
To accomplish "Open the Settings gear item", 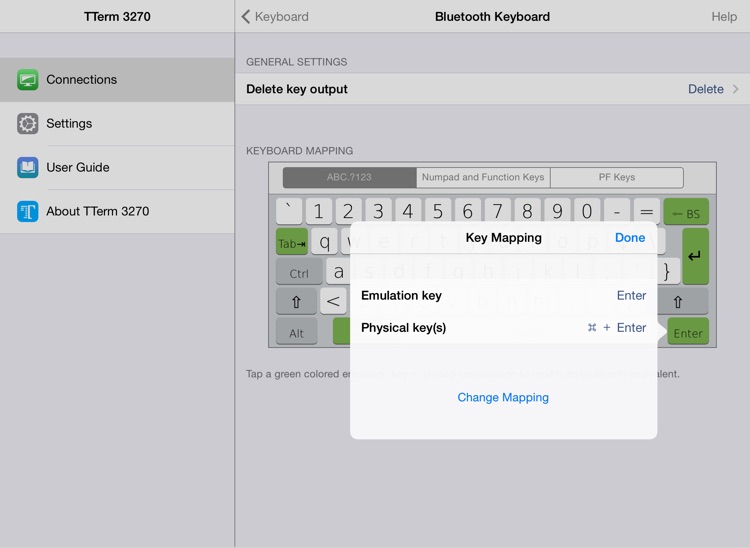I will (28, 123).
